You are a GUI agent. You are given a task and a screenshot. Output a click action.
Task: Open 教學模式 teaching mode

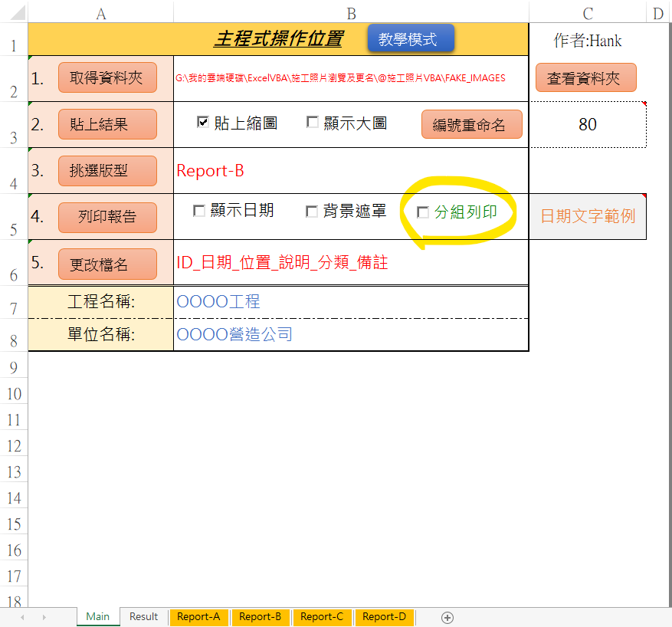pos(411,36)
